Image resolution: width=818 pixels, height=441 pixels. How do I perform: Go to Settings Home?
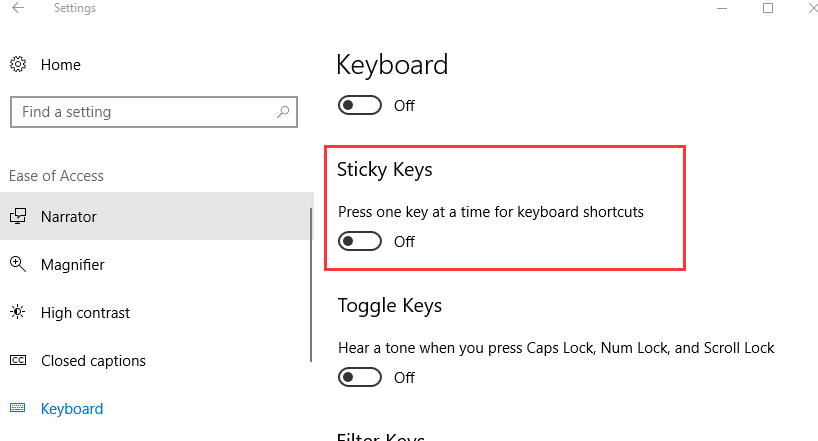click(x=60, y=65)
